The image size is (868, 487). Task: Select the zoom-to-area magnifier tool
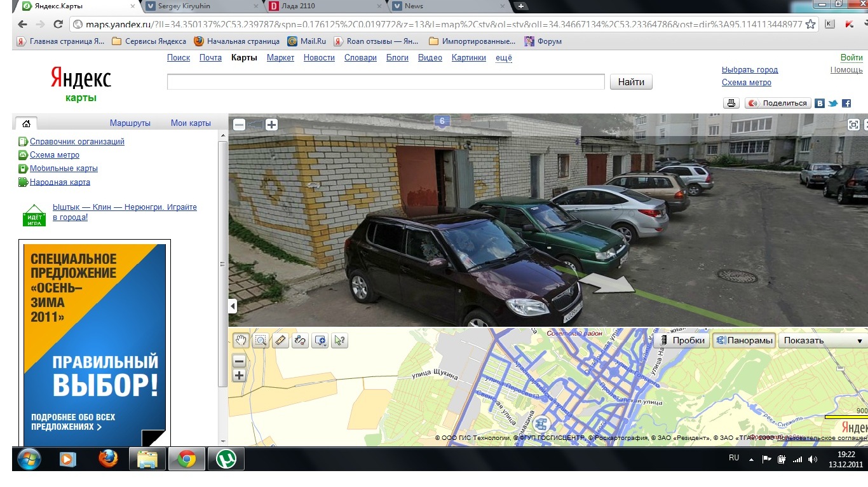click(261, 340)
